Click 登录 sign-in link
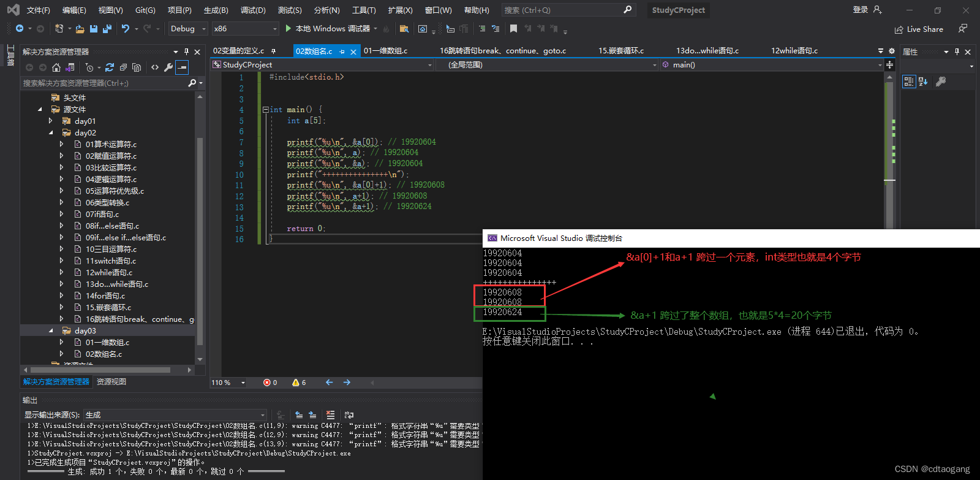 (x=861, y=10)
